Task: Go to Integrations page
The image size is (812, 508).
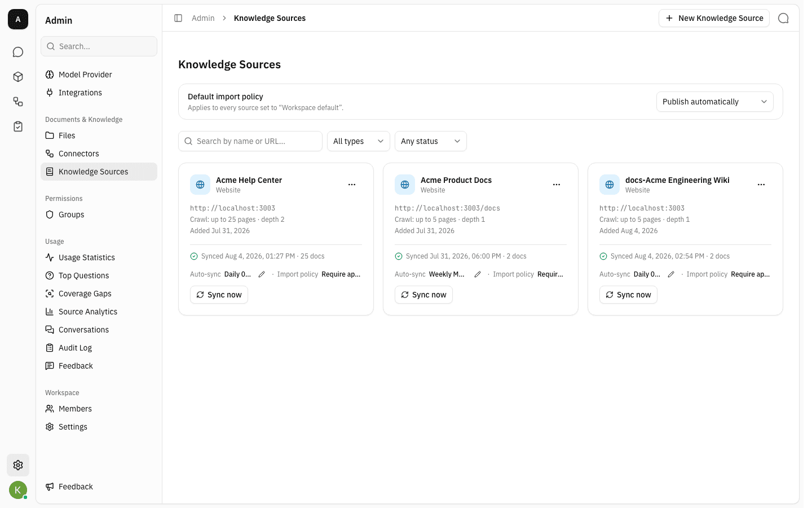Action: tap(99, 93)
